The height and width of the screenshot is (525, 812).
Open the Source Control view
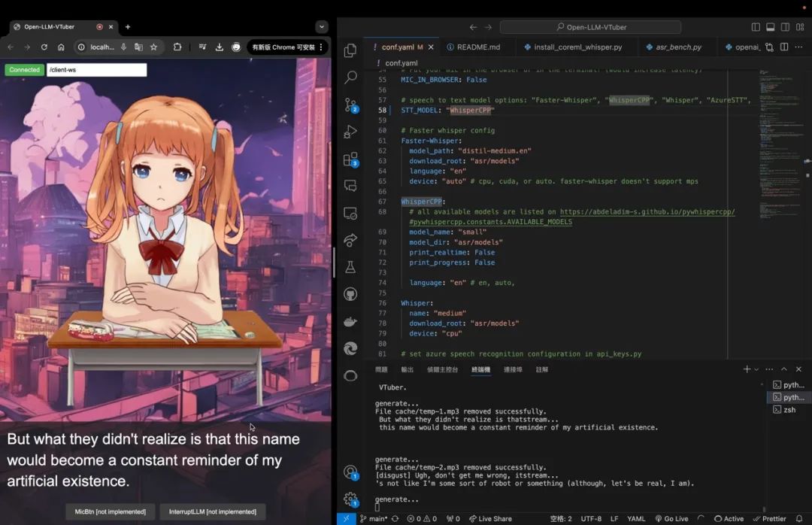[x=350, y=105]
